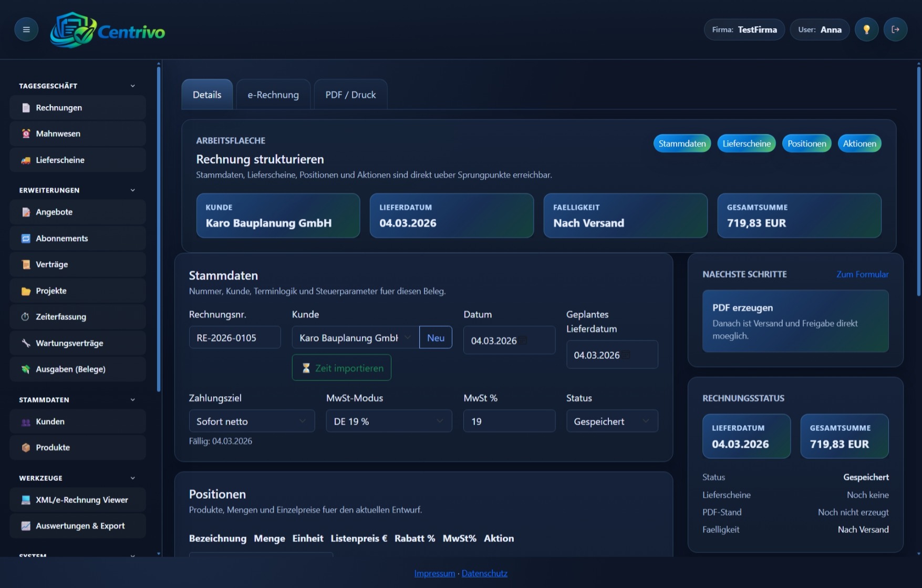This screenshot has height=588, width=922.
Task: Collapse the Tagesgeschäft sidebar section
Action: 132,86
